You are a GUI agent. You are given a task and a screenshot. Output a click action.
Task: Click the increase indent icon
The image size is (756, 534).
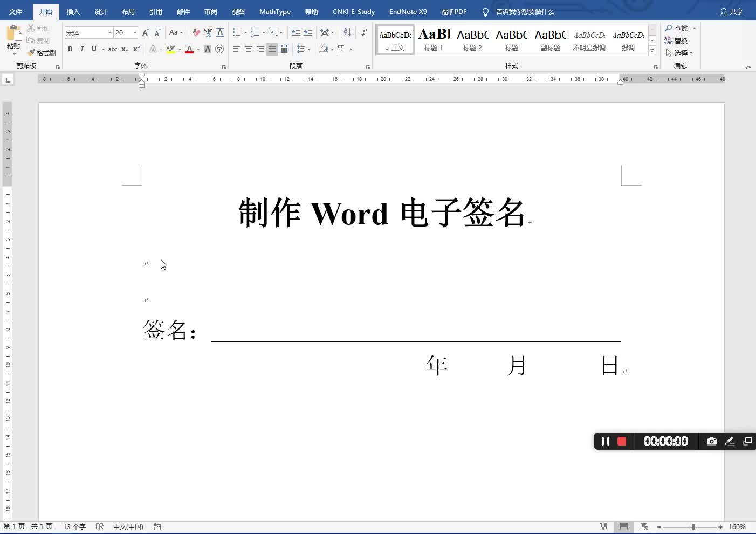[308, 32]
